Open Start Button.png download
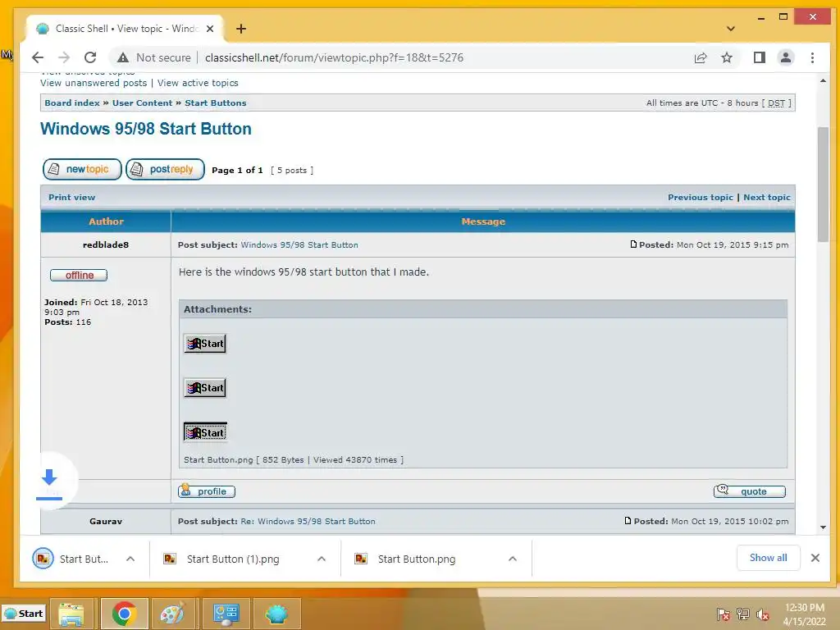The image size is (840, 630). pyautogui.click(x=405, y=559)
